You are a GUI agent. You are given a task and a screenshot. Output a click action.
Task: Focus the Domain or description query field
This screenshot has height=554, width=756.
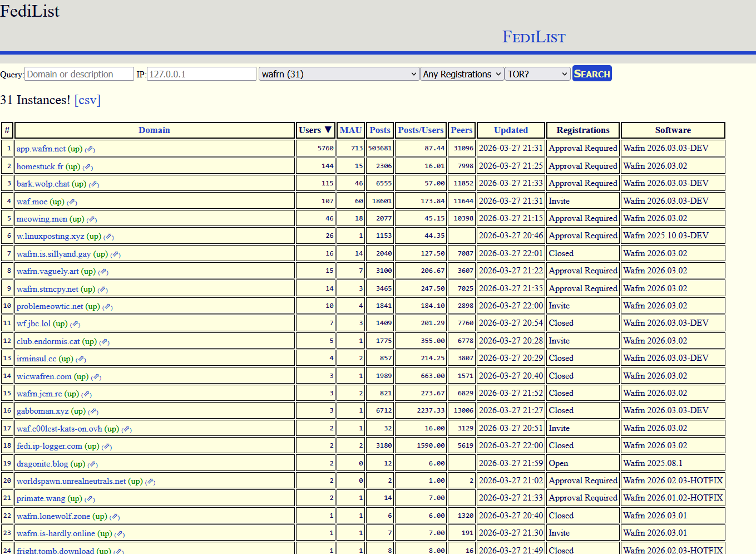point(79,74)
